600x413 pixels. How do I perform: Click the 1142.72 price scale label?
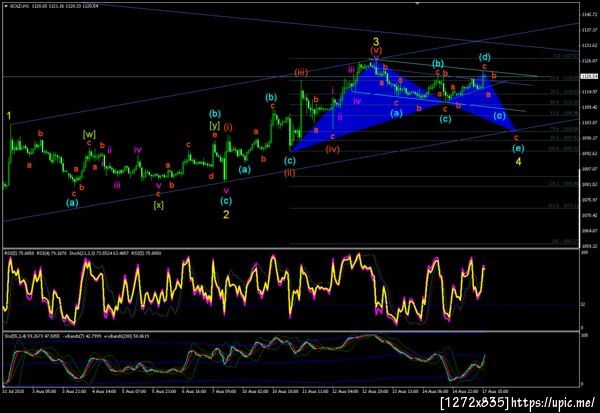point(590,14)
